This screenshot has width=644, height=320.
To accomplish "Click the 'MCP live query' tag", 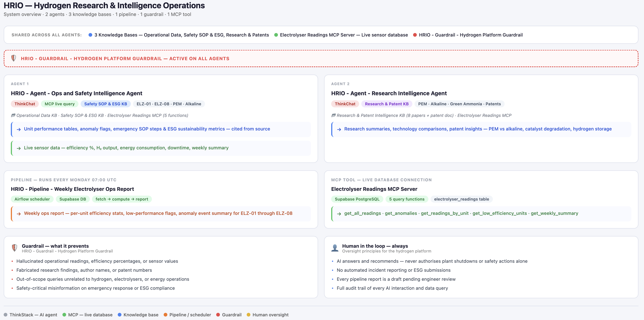I will coord(60,104).
